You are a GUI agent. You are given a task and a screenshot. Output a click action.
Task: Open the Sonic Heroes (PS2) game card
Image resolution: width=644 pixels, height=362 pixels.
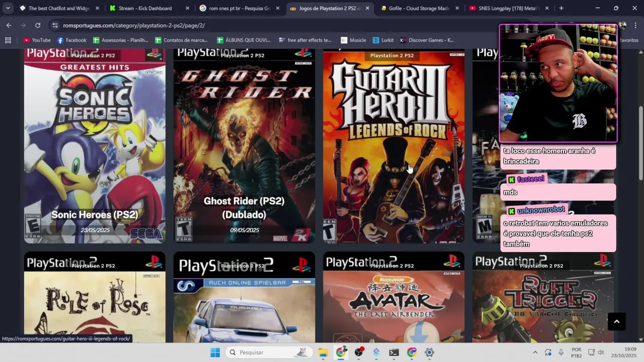tap(95, 146)
